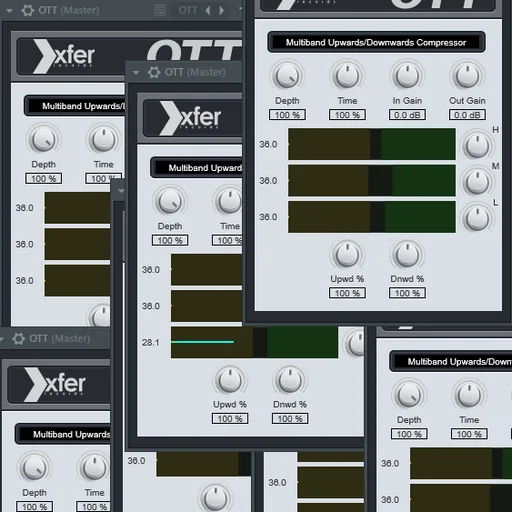The height and width of the screenshot is (512, 512).
Task: Click the Dnwd % knob below the H/M/L bands
Action: (407, 255)
